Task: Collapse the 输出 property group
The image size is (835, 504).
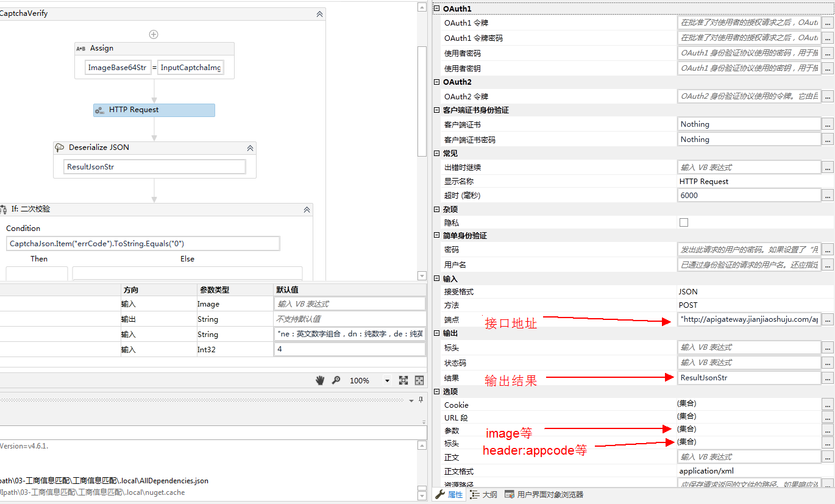Action: [436, 334]
